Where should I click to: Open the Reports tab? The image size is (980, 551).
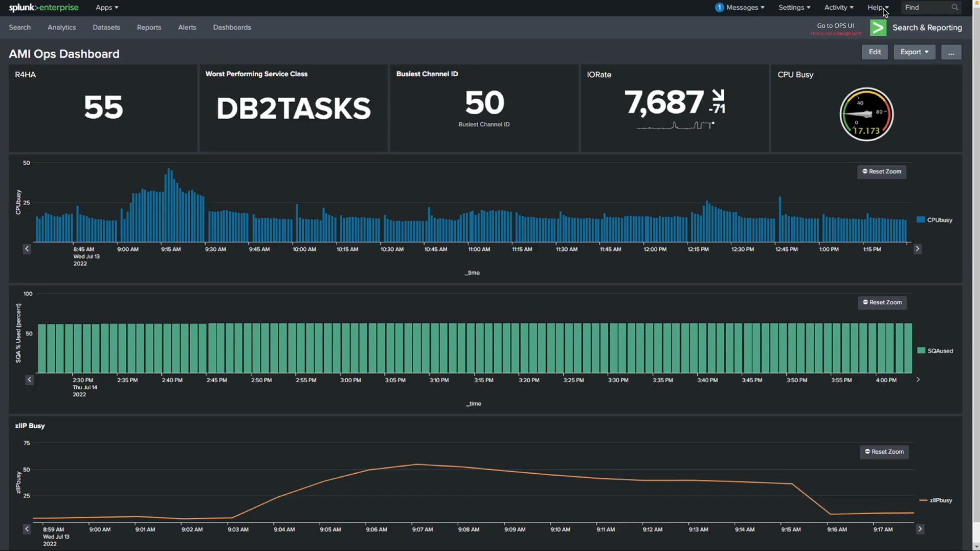149,28
